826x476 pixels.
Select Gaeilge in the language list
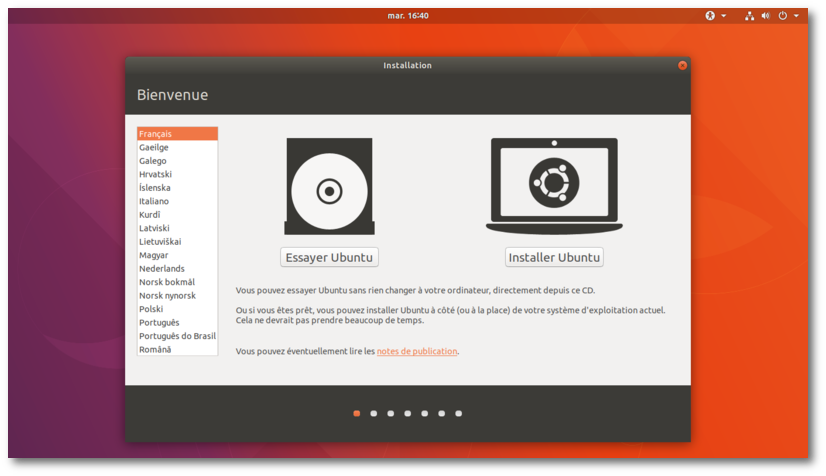click(x=178, y=147)
